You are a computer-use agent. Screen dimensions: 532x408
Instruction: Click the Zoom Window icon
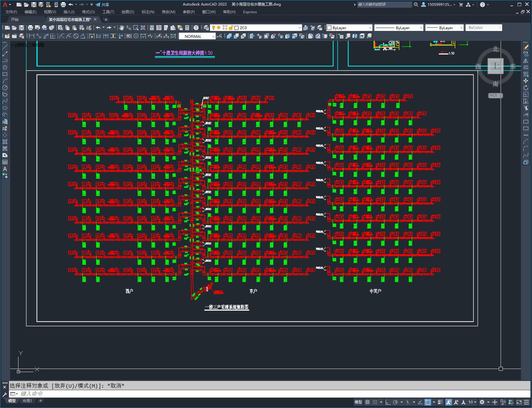(x=136, y=28)
